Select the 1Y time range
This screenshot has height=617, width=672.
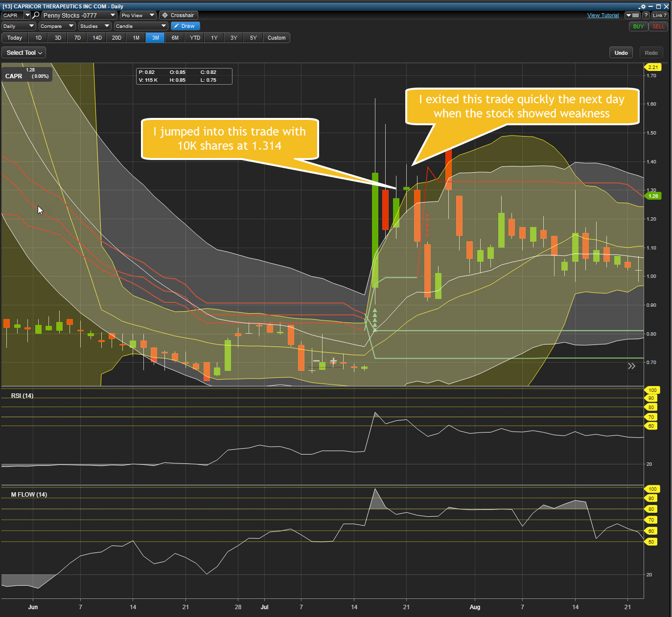[x=214, y=38]
